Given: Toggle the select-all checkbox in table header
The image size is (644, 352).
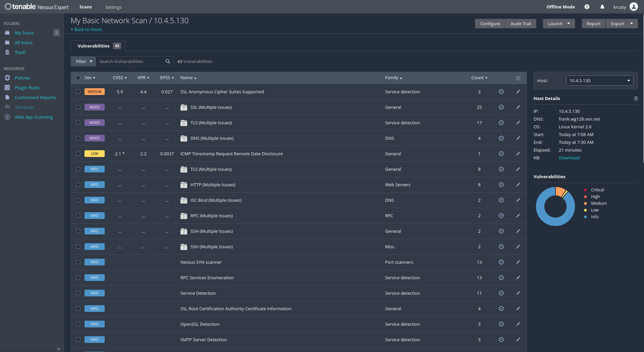Looking at the screenshot, I should [x=78, y=78].
